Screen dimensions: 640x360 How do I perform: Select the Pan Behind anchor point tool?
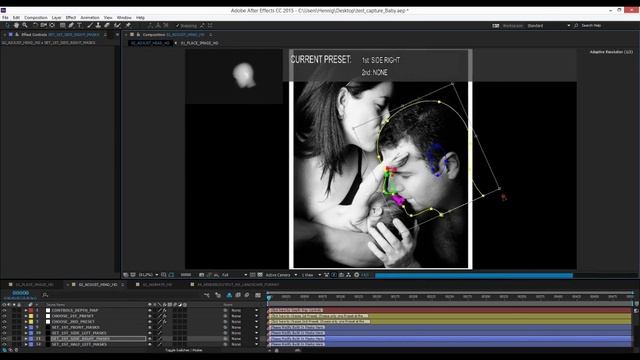[x=52, y=25]
